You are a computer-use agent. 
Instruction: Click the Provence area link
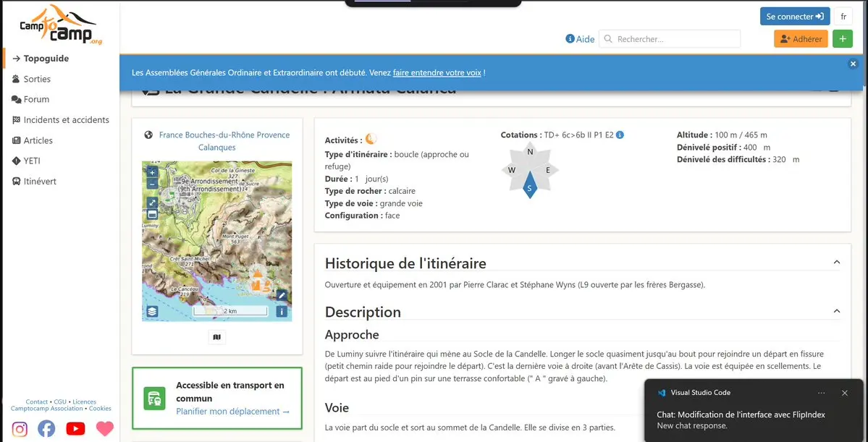[x=274, y=135]
